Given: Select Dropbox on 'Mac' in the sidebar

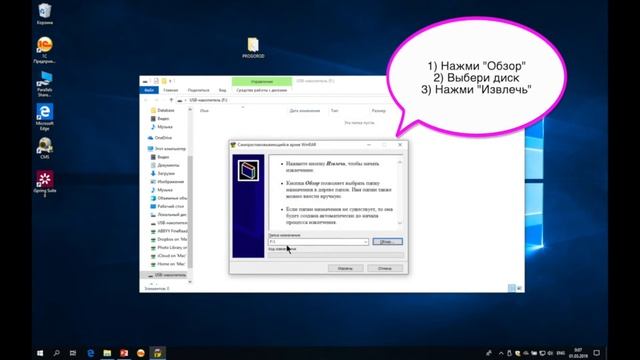Looking at the screenshot, I should coord(169,239).
